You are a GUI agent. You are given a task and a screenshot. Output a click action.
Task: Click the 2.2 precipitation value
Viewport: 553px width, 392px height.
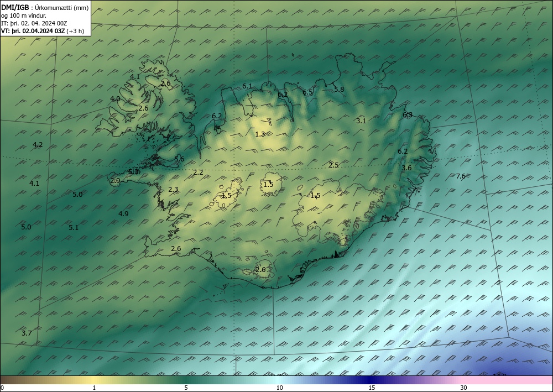(x=198, y=173)
